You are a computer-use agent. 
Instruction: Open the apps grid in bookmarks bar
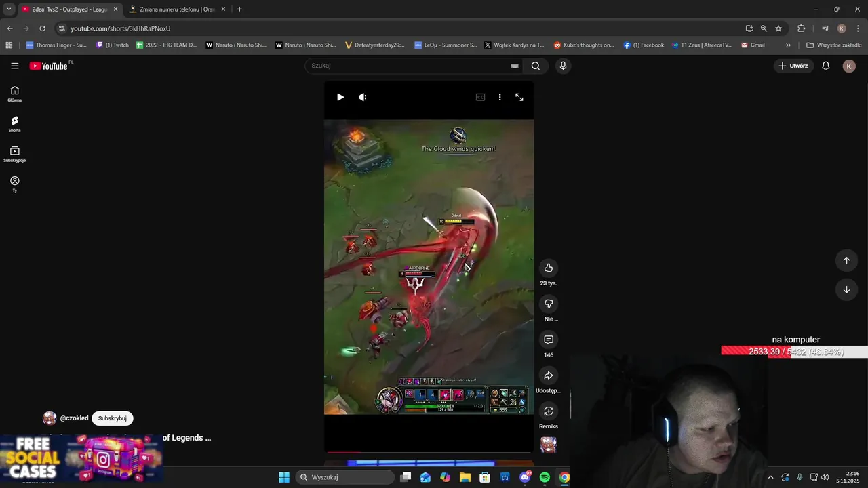click(x=9, y=45)
